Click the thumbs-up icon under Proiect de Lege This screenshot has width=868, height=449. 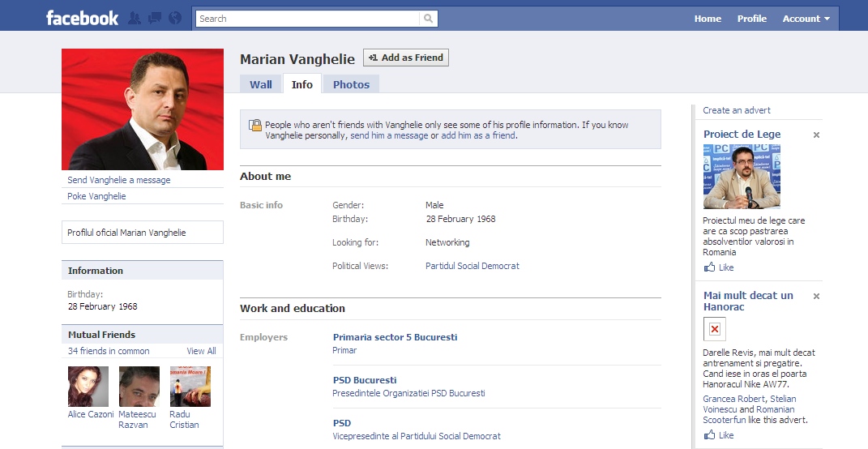[x=709, y=267]
